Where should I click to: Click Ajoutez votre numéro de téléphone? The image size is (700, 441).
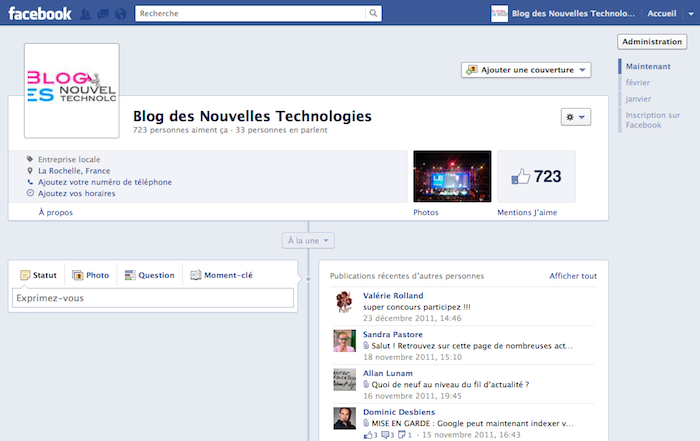[105, 182]
